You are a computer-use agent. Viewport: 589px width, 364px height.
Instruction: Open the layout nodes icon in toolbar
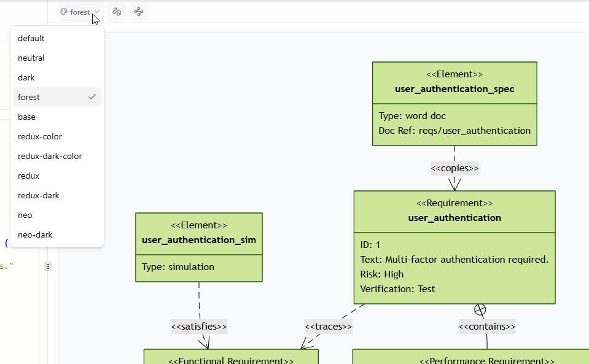[139, 12]
